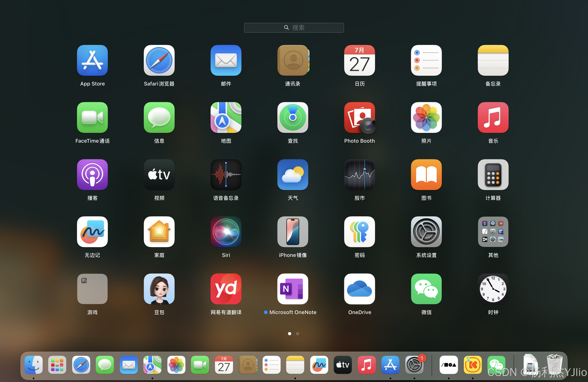This screenshot has width=588, height=382.
Task: Open Mail from the Dock
Action: point(129,365)
